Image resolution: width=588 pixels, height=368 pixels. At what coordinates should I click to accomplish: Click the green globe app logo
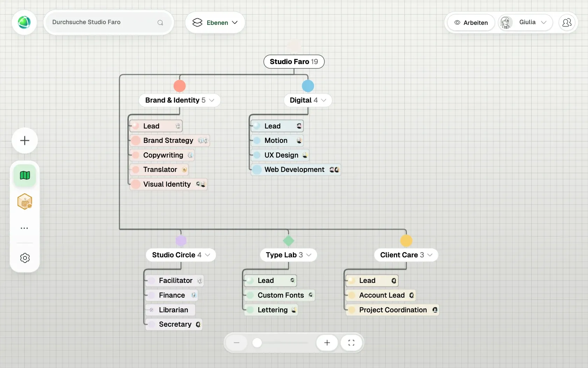coord(24,22)
